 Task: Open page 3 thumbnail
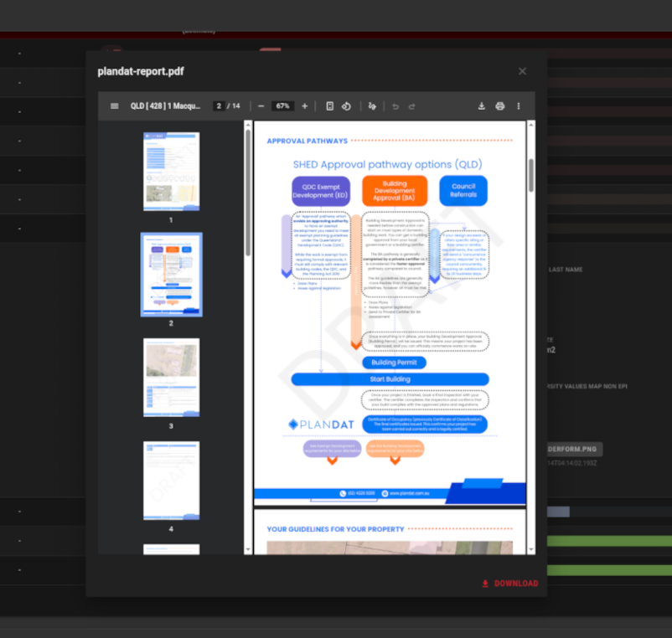172,378
